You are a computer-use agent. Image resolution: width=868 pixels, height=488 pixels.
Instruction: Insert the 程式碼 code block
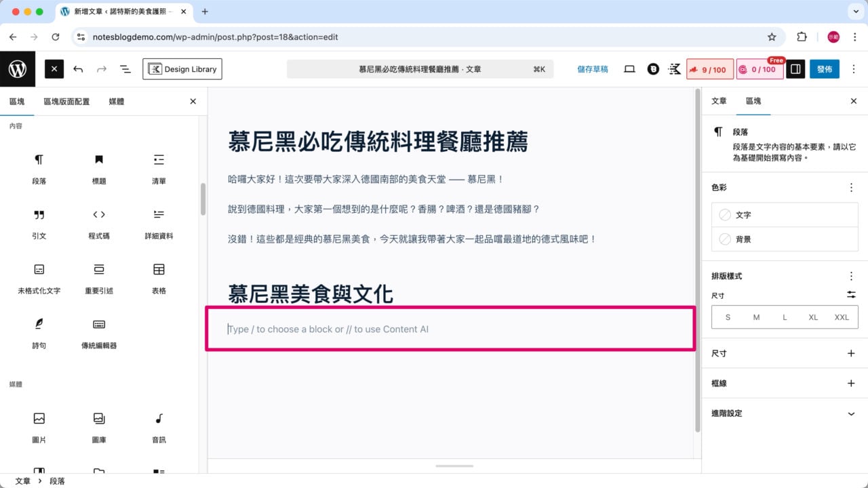[98, 223]
